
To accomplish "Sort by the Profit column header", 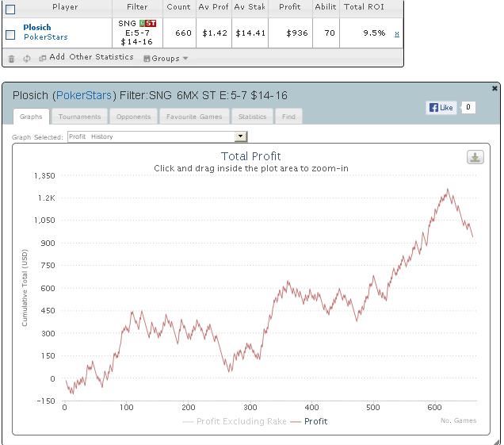I will (289, 7).
